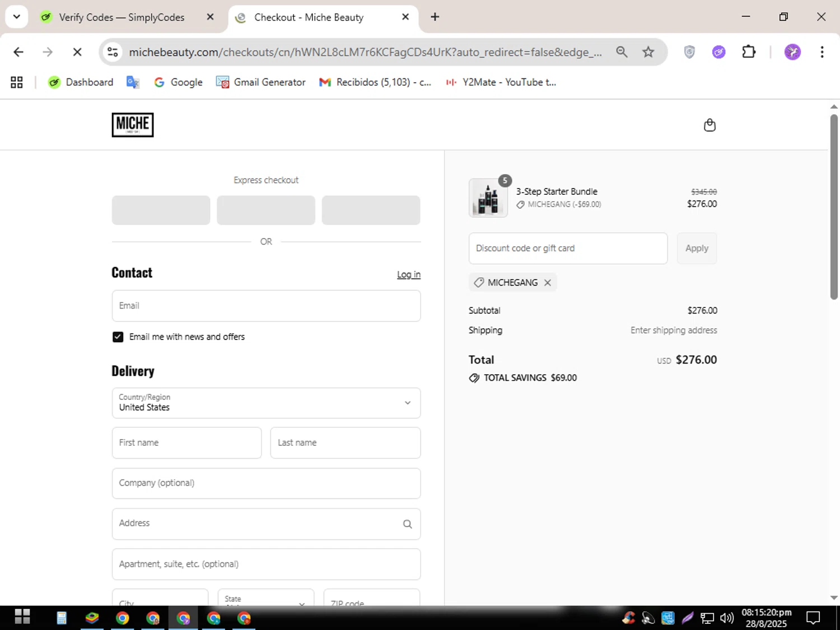The width and height of the screenshot is (840, 630).
Task: Open site information icon in address bar
Action: click(x=113, y=52)
